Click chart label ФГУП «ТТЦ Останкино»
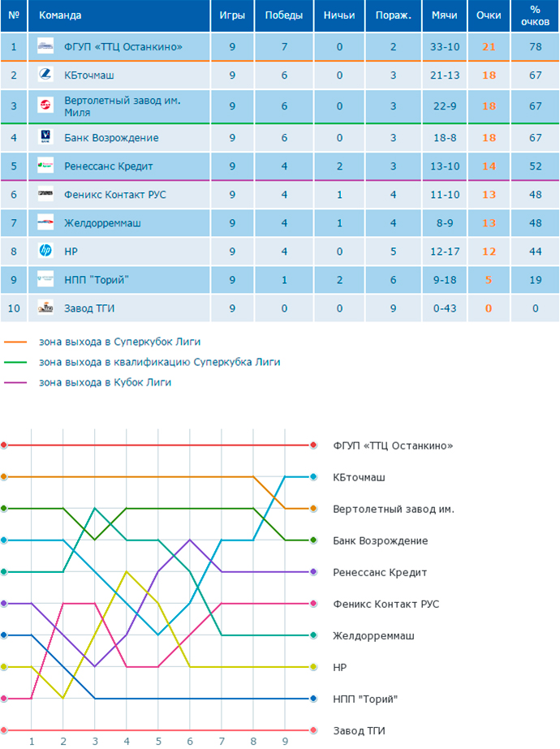Viewport: 560px width, 749px height. pos(393,446)
